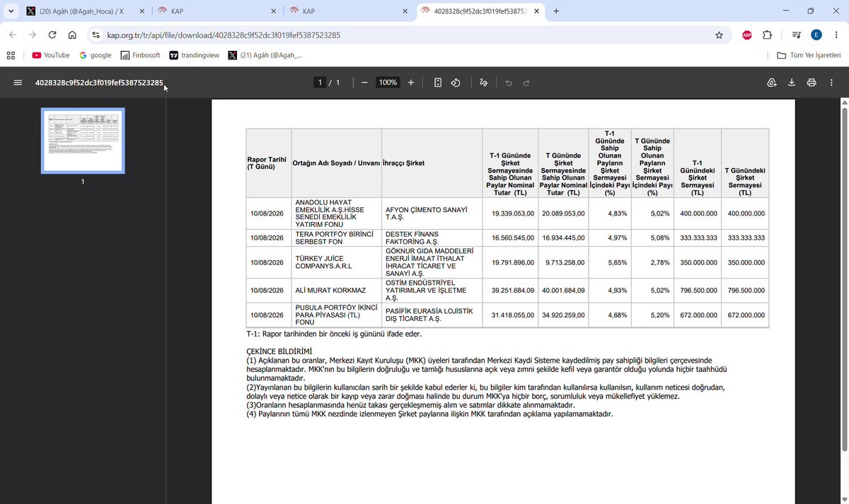Open the PDF sidebar menu icon

click(18, 83)
